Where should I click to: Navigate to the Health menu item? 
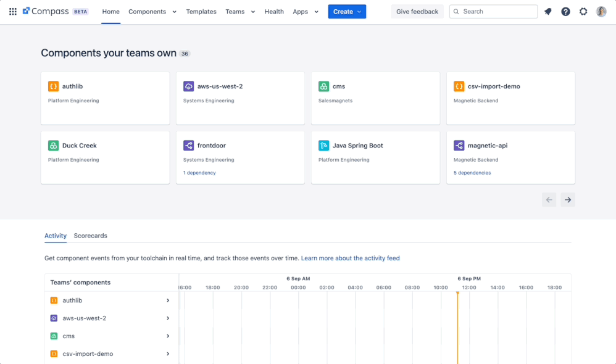(274, 11)
